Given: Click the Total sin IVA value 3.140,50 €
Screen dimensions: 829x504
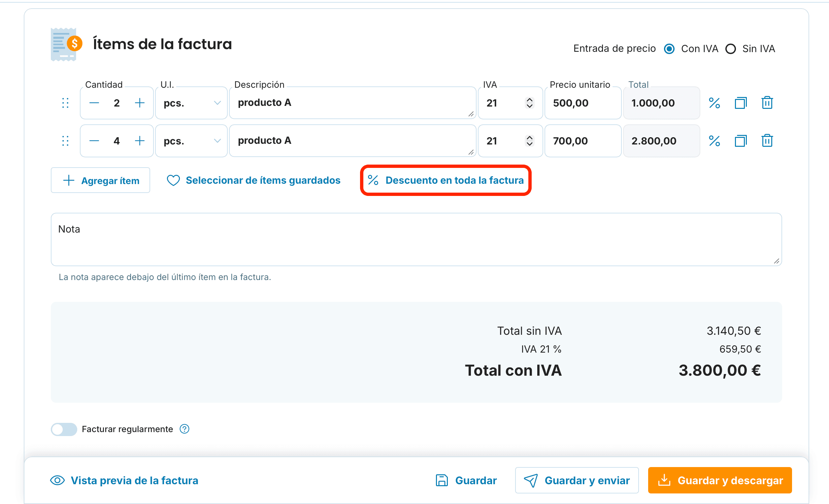Looking at the screenshot, I should pyautogui.click(x=734, y=331).
